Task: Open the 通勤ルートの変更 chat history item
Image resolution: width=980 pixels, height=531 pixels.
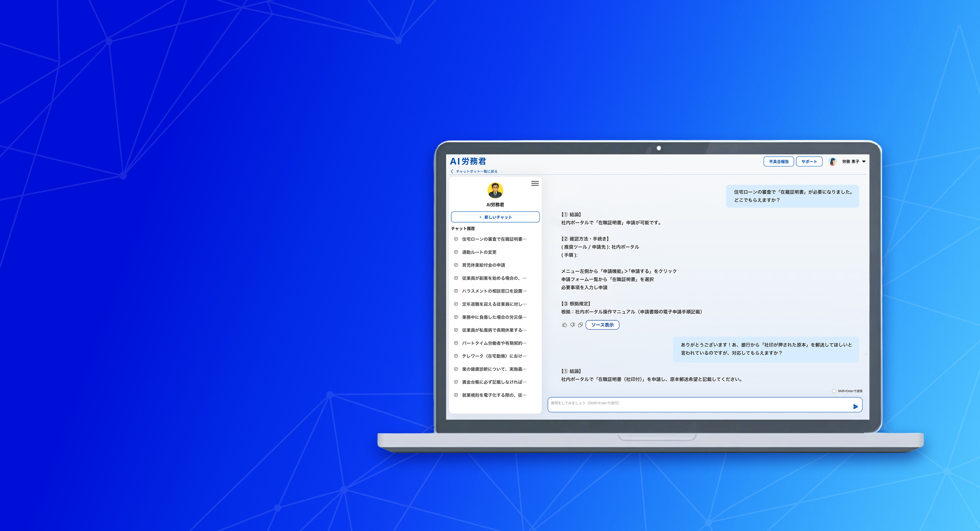Action: pos(479,252)
